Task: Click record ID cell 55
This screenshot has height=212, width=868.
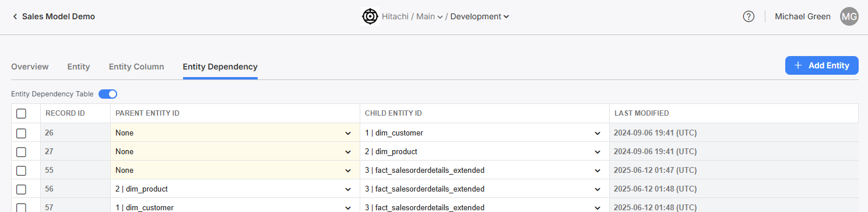Action: coord(75,171)
